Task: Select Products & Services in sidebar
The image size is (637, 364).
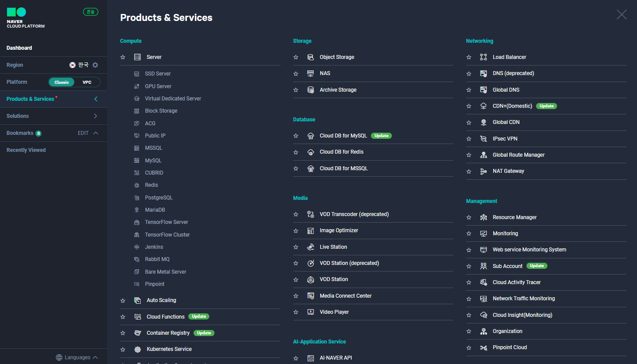Action: point(30,99)
